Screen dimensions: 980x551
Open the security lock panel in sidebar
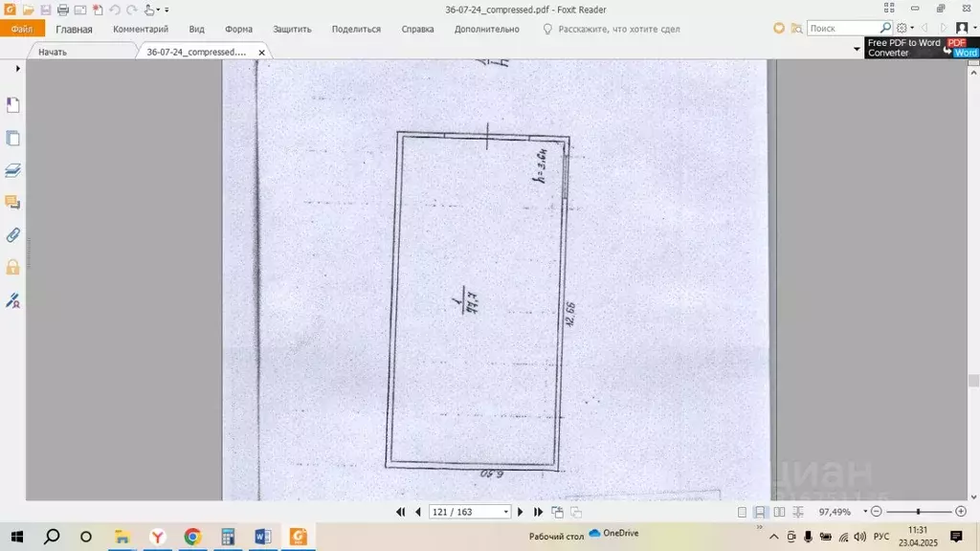click(12, 268)
